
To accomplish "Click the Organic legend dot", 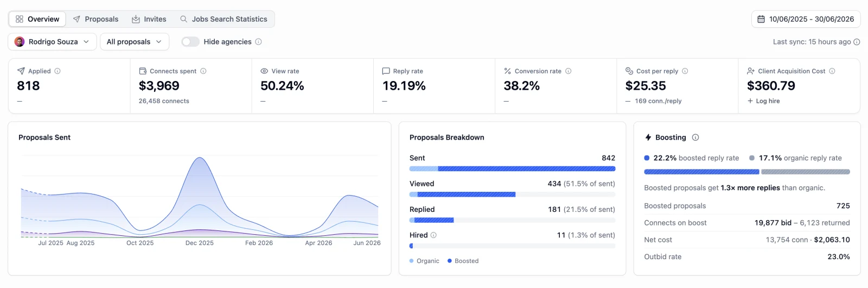I will point(412,261).
